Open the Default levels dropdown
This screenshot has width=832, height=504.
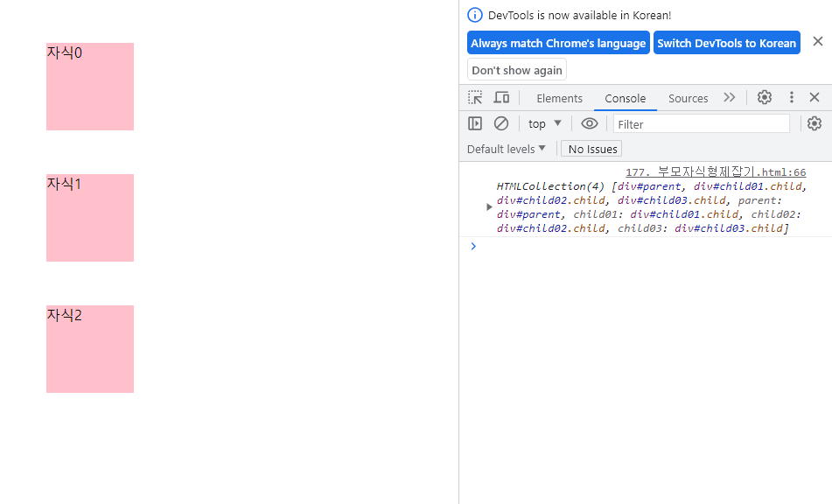tap(506, 149)
